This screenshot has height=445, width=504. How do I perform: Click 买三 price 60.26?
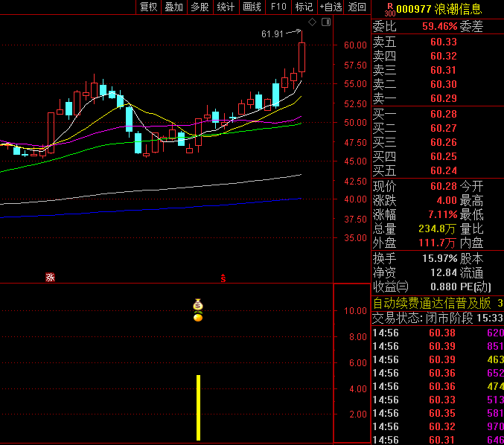444,142
